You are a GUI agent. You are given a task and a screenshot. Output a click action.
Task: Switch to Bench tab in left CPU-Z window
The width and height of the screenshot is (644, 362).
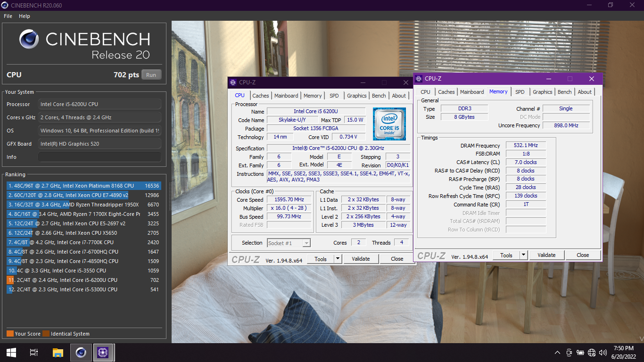tap(379, 96)
